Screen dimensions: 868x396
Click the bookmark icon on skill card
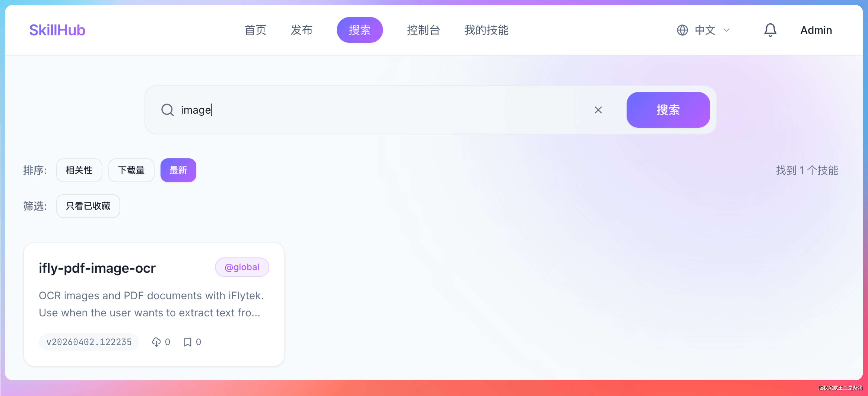click(188, 342)
